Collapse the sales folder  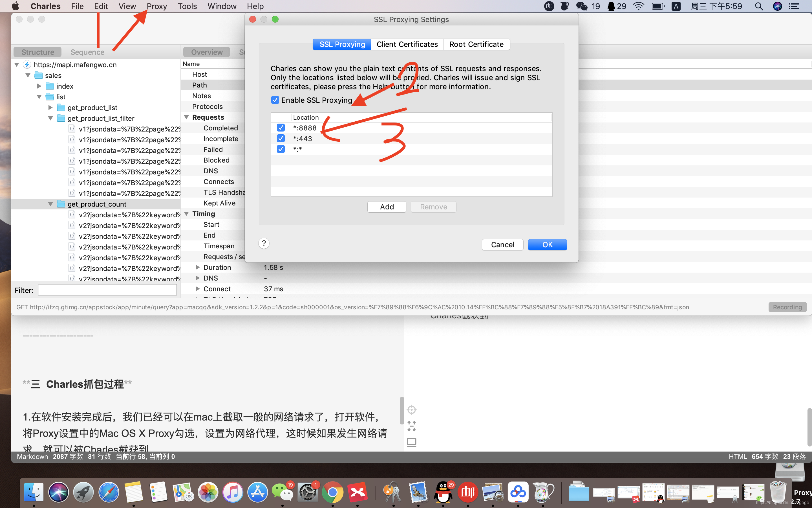point(28,75)
